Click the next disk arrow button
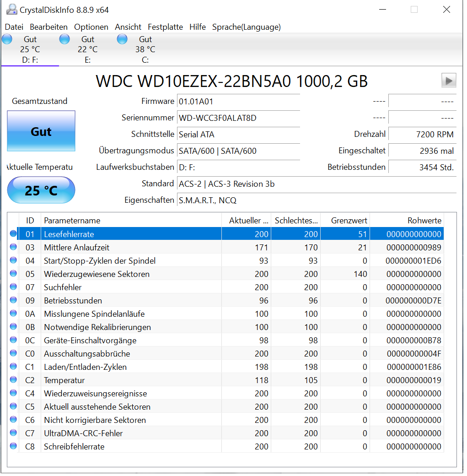Screen dimensions: 467x476 [449, 81]
